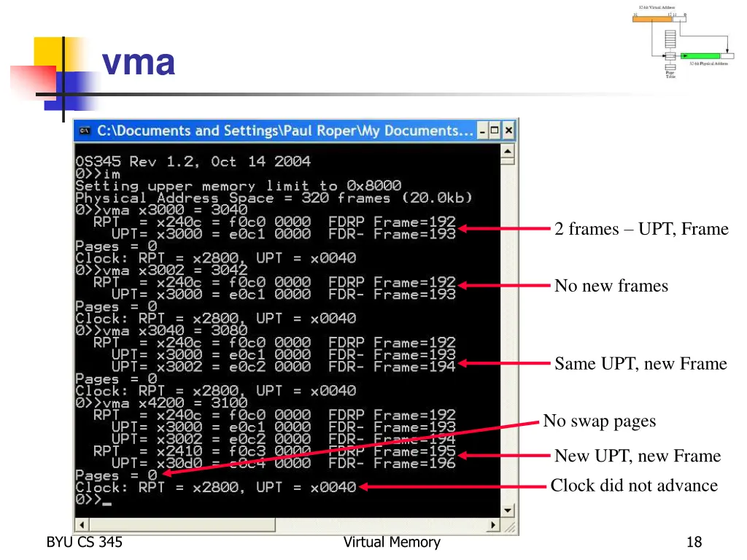Click the 'Clock did not advance' annotation
Screen dimensions: 747x560
pyautogui.click(x=634, y=486)
